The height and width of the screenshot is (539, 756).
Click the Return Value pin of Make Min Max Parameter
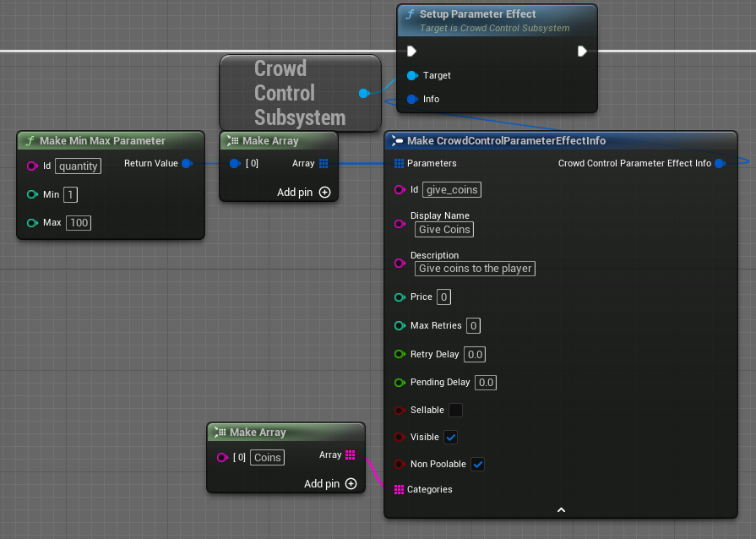click(x=187, y=163)
